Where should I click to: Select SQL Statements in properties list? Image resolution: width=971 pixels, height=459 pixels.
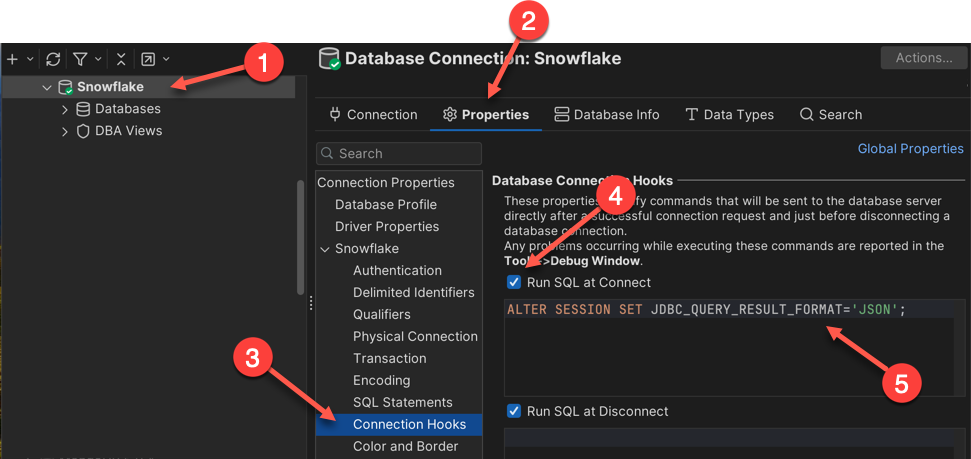[403, 403]
